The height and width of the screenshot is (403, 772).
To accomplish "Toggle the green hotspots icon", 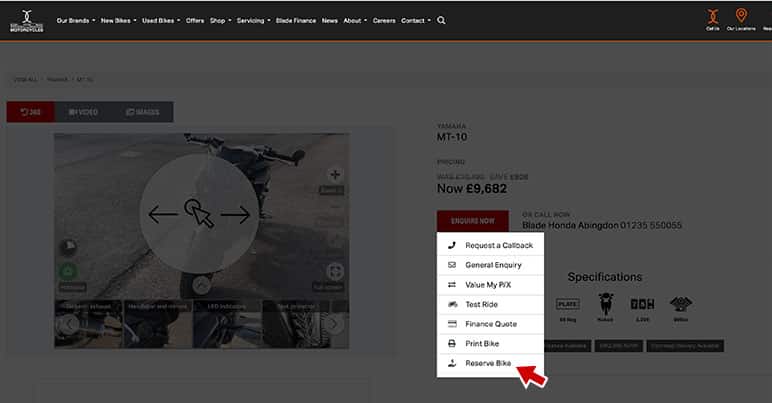I will pyautogui.click(x=68, y=271).
